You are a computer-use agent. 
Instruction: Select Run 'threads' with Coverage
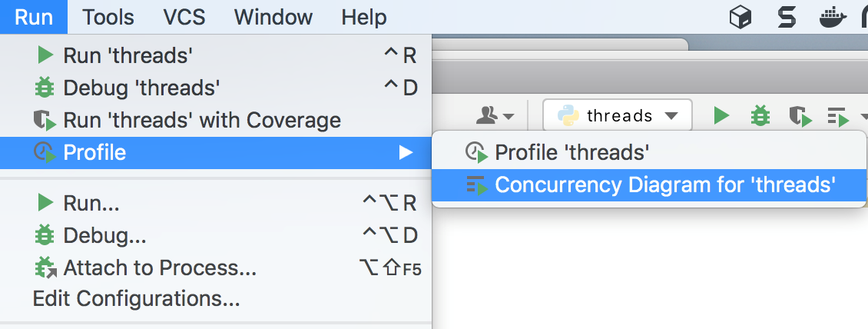[x=201, y=120]
